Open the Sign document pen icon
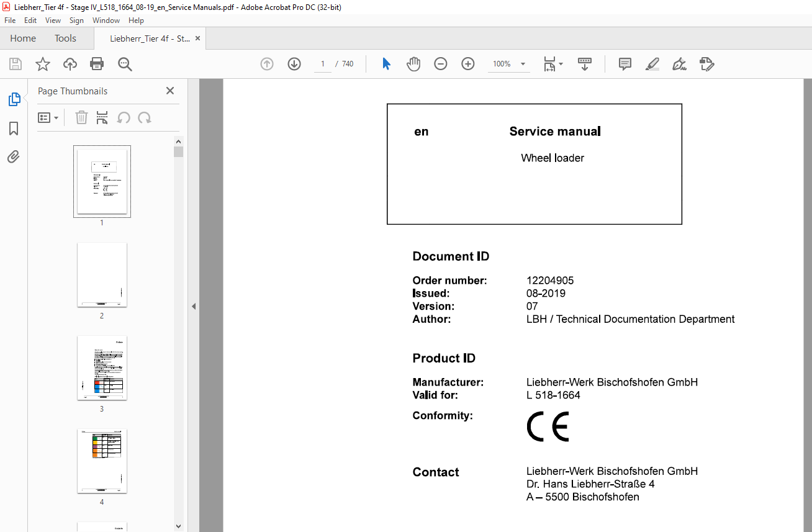 pyautogui.click(x=679, y=64)
